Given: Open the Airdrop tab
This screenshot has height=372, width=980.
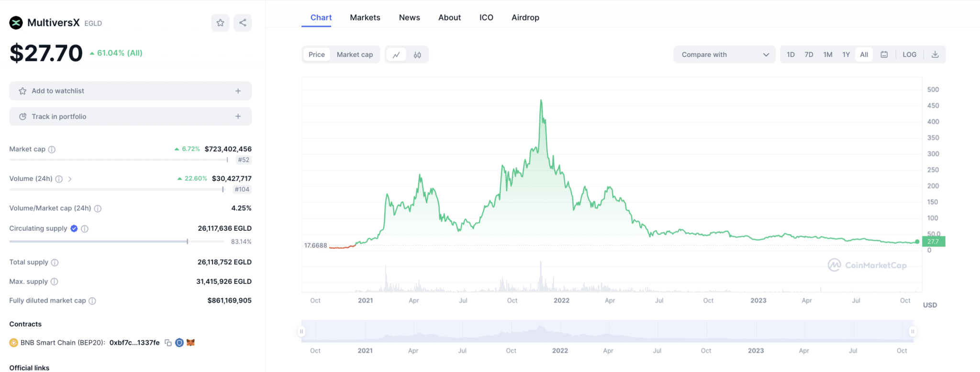Looking at the screenshot, I should (525, 17).
